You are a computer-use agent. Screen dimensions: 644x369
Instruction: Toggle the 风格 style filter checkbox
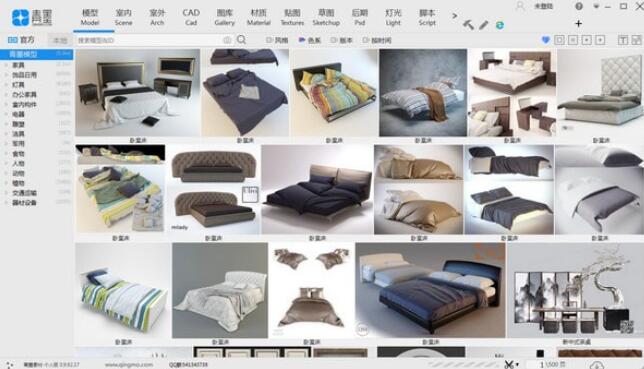click(x=269, y=40)
